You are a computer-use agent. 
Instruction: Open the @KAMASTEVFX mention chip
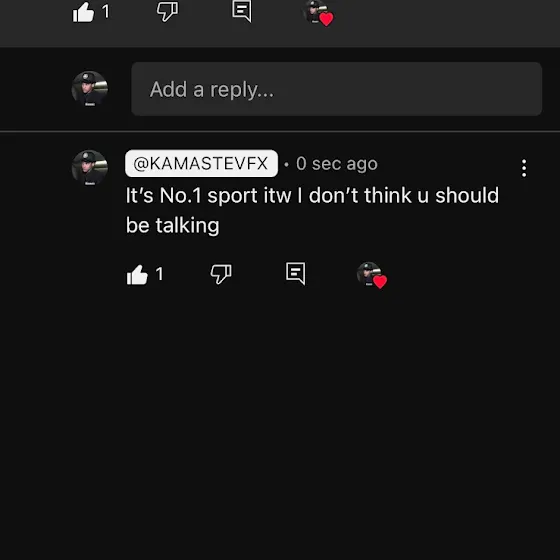coord(201,163)
